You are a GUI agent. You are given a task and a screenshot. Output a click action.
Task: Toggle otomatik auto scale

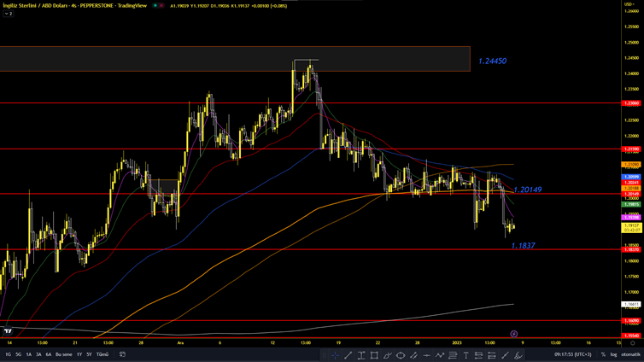[x=630, y=354]
